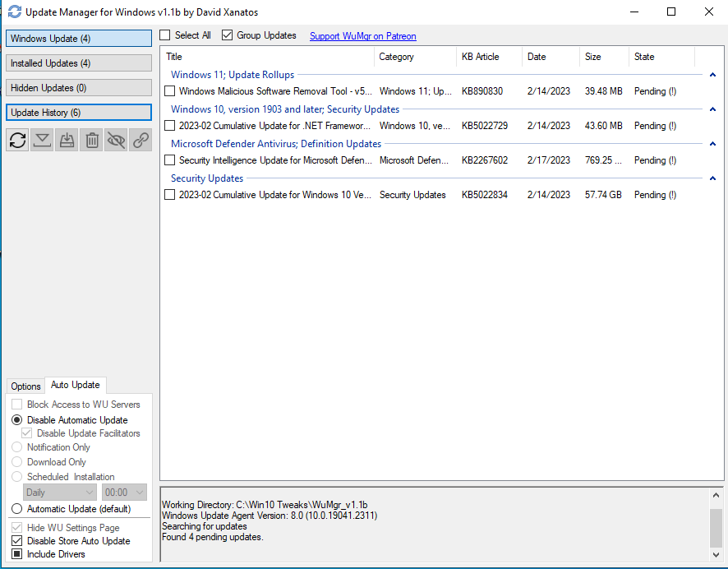Click the install updates toolbar icon
The width and height of the screenshot is (728, 569).
coord(67,140)
